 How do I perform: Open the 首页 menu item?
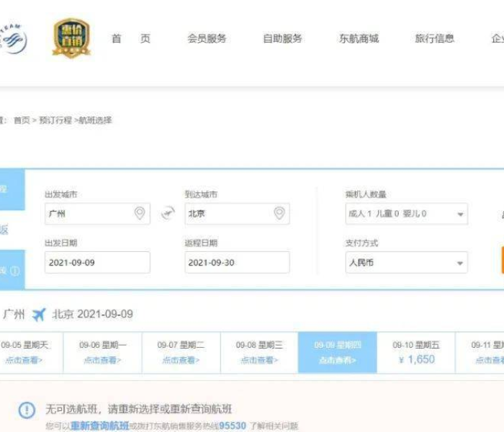pos(130,39)
